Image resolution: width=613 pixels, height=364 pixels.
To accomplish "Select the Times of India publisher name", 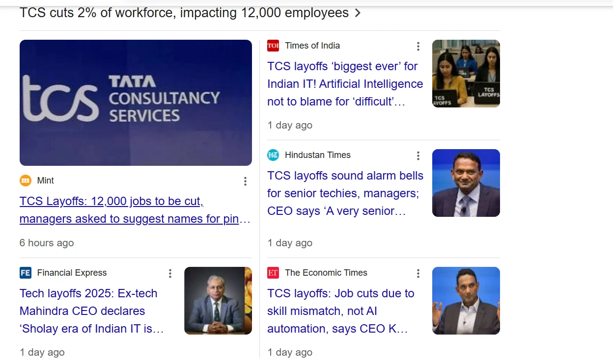I will point(312,46).
